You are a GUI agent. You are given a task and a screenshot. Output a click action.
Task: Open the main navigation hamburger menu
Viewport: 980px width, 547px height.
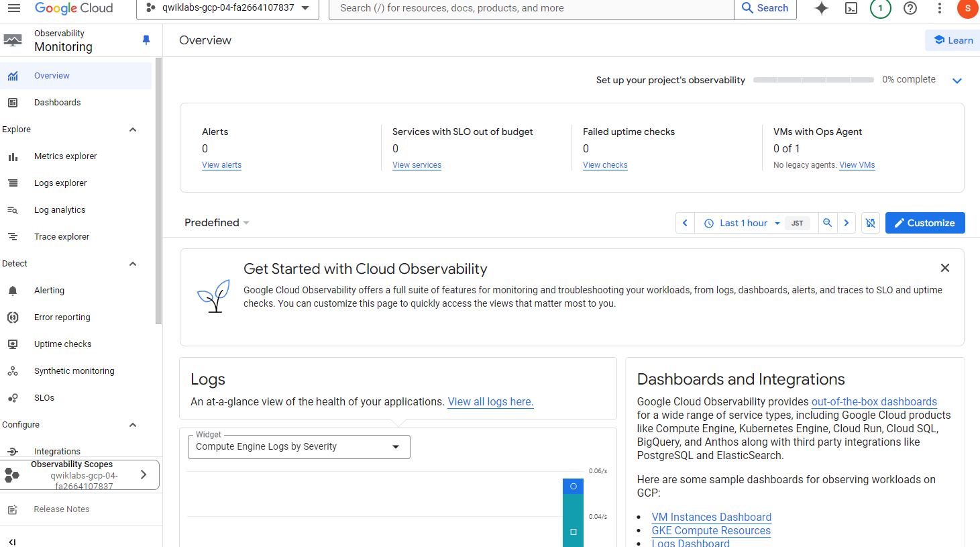(x=13, y=8)
